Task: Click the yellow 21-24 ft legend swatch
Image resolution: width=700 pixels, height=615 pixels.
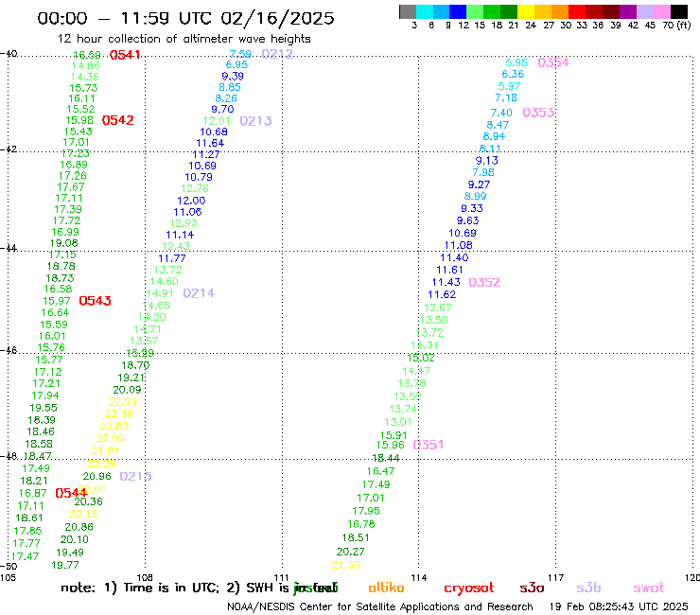Action: pyautogui.click(x=526, y=11)
